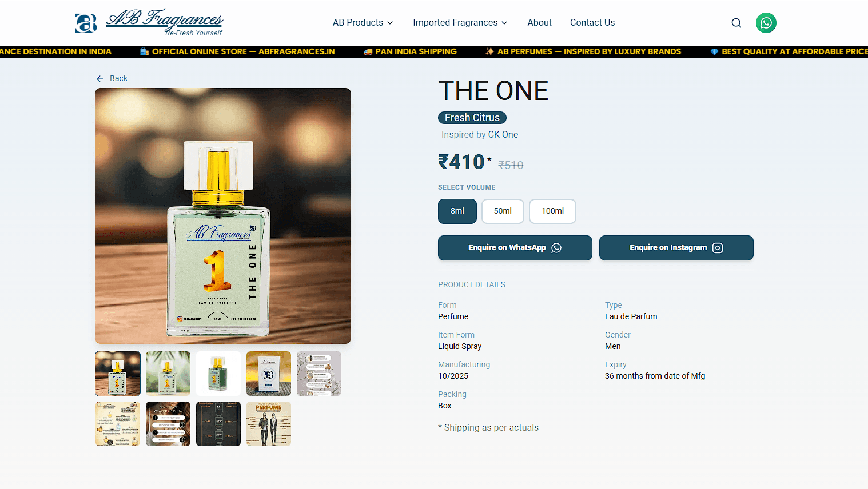Open the search magnifier icon
The height and width of the screenshot is (489, 868).
coord(736,23)
